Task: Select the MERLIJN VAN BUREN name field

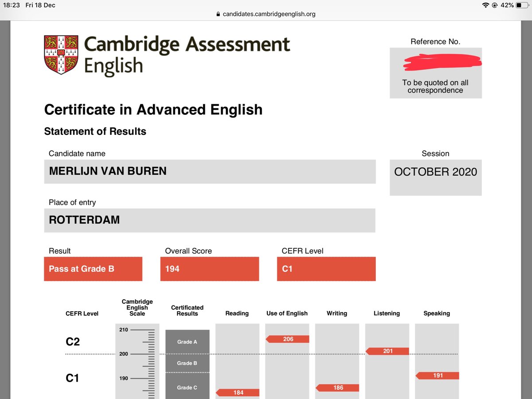Action: (x=210, y=172)
